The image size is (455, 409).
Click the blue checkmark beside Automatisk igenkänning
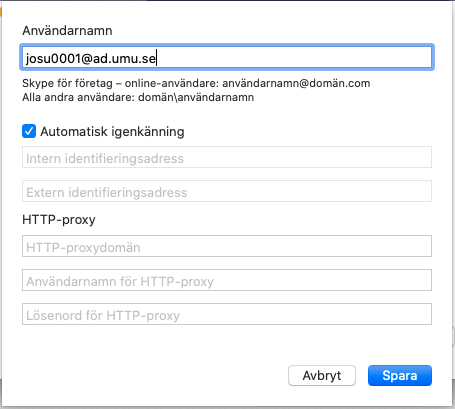[29, 131]
